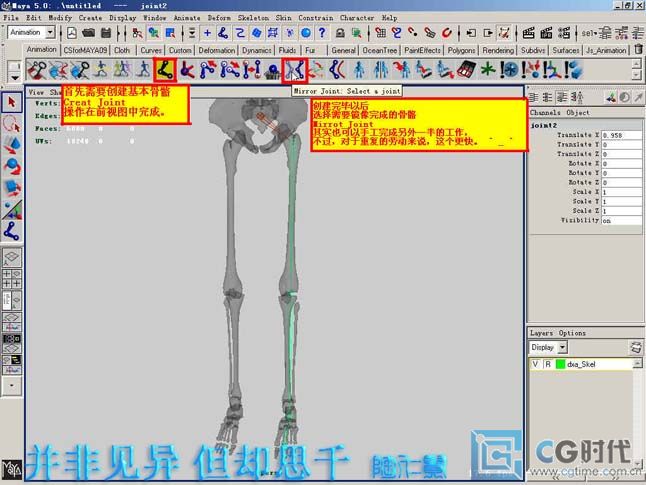Open the Display dropdown in Layers panel
646x485 pixels.
click(x=563, y=347)
